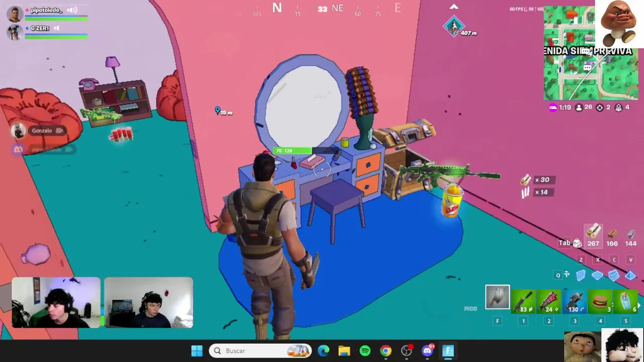Screen dimensions: 644x362
Task: Click the 15 m map pin marker
Action: (x=217, y=111)
